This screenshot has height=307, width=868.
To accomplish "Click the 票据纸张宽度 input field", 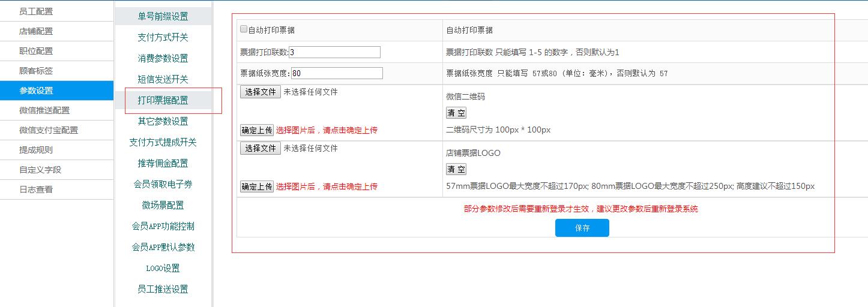I will click(337, 73).
